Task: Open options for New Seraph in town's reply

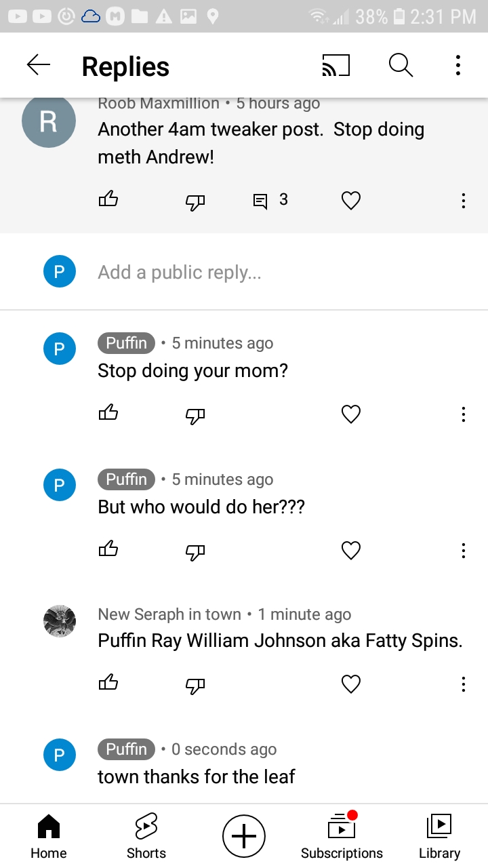Action: tap(463, 684)
